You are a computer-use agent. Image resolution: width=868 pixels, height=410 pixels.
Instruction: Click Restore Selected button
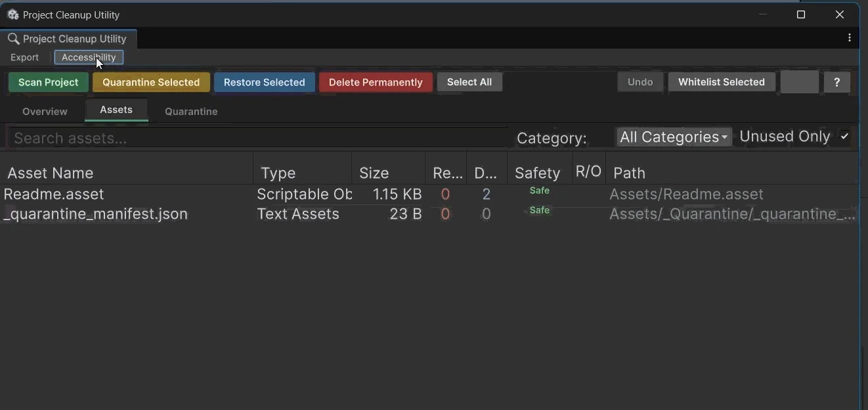[x=264, y=82]
